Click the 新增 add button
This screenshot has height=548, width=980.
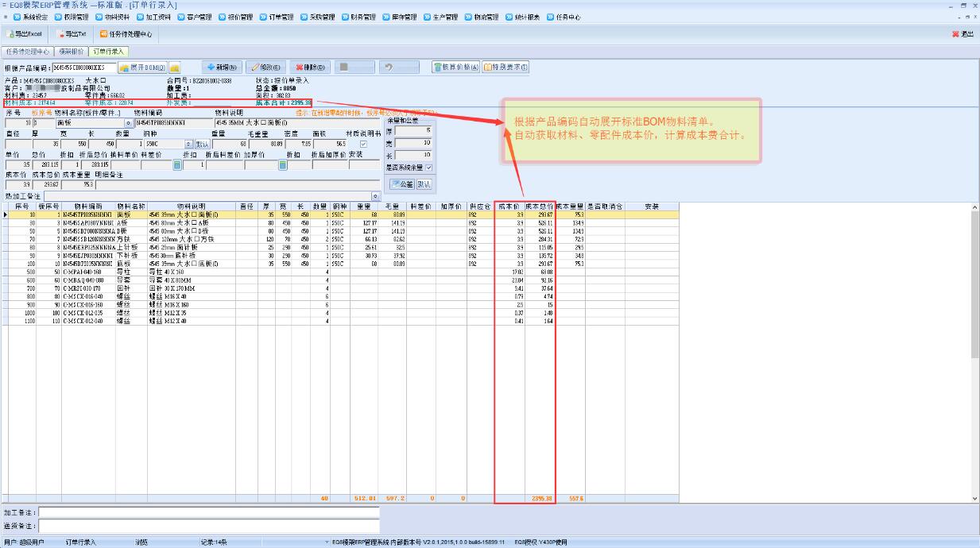click(x=222, y=68)
